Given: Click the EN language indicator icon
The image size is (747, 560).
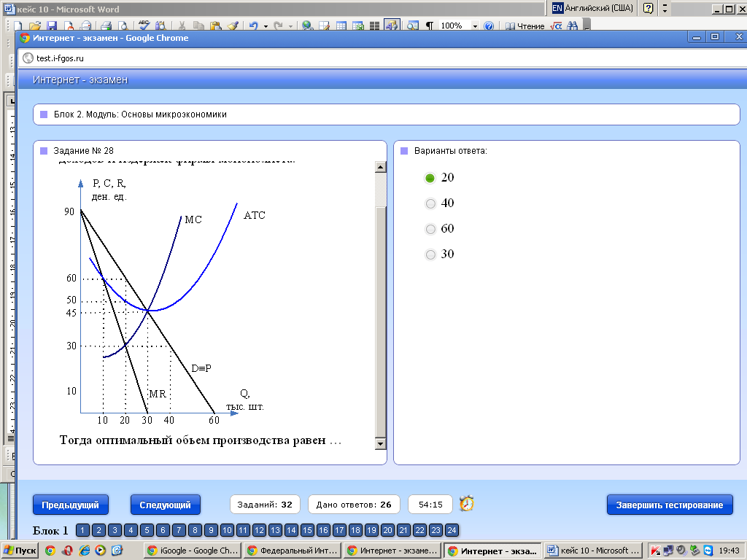Looking at the screenshot, I should pos(557,8).
